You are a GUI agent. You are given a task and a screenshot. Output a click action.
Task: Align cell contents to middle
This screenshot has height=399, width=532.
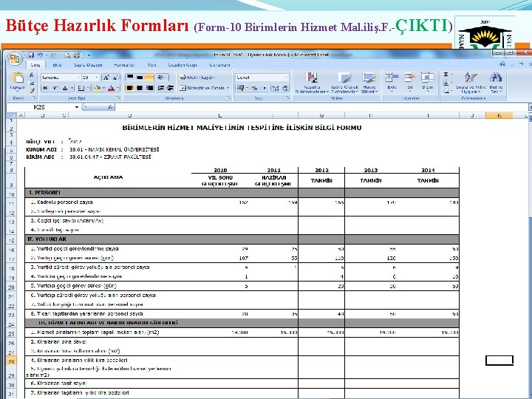click(140, 78)
